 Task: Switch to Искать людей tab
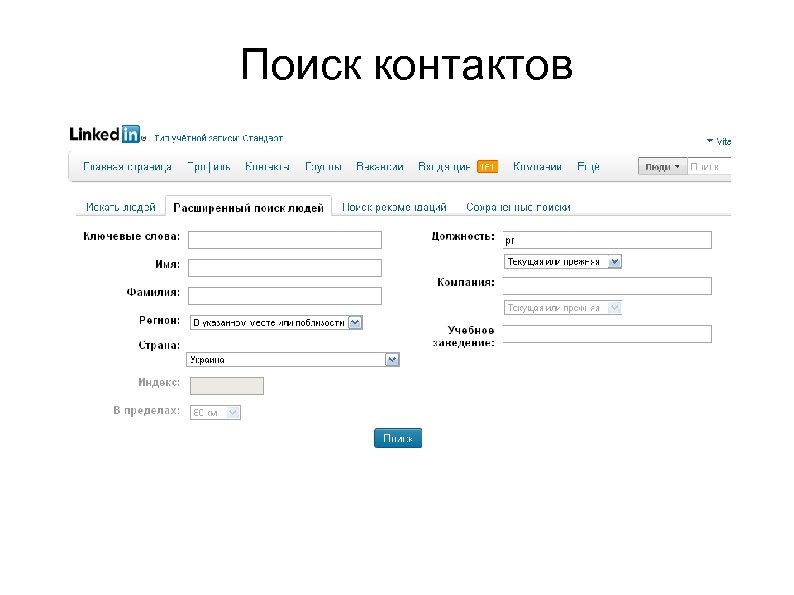121,207
